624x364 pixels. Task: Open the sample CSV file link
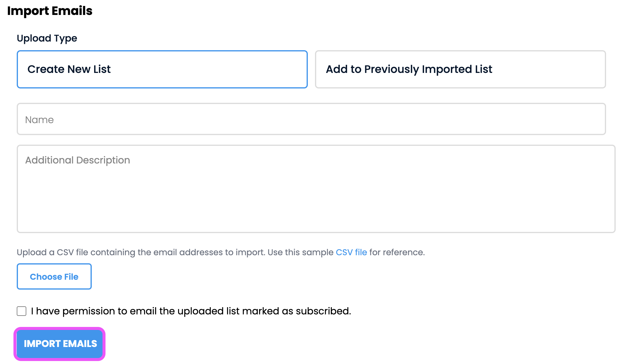point(351,252)
